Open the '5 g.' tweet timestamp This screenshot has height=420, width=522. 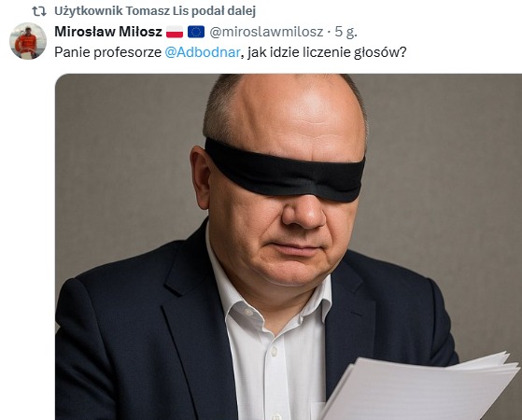[346, 32]
